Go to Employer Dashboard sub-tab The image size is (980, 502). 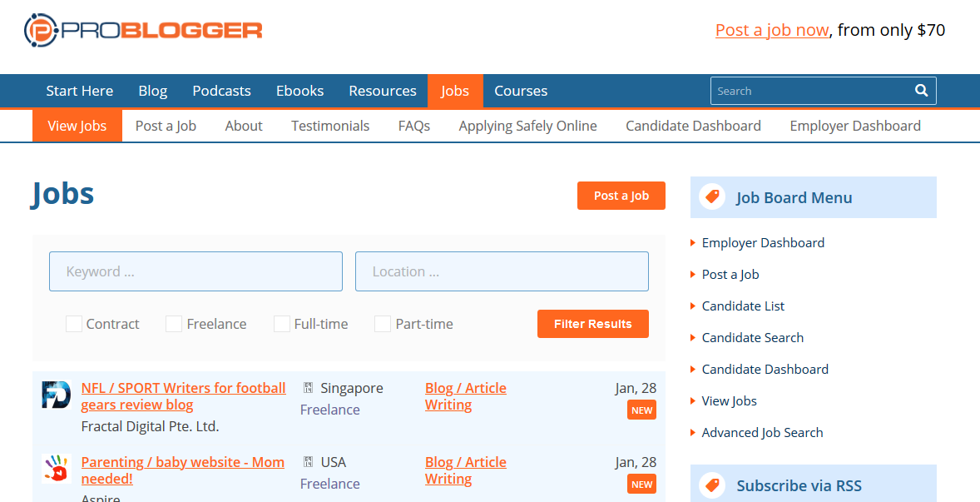click(x=855, y=126)
